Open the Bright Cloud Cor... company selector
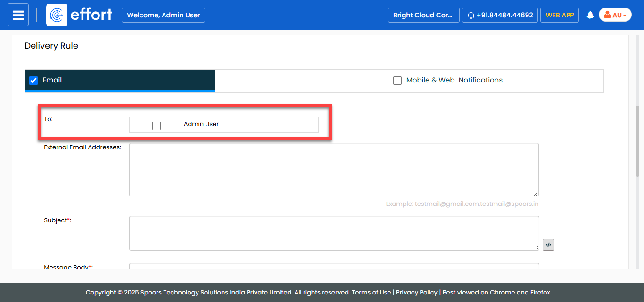 coord(423,15)
